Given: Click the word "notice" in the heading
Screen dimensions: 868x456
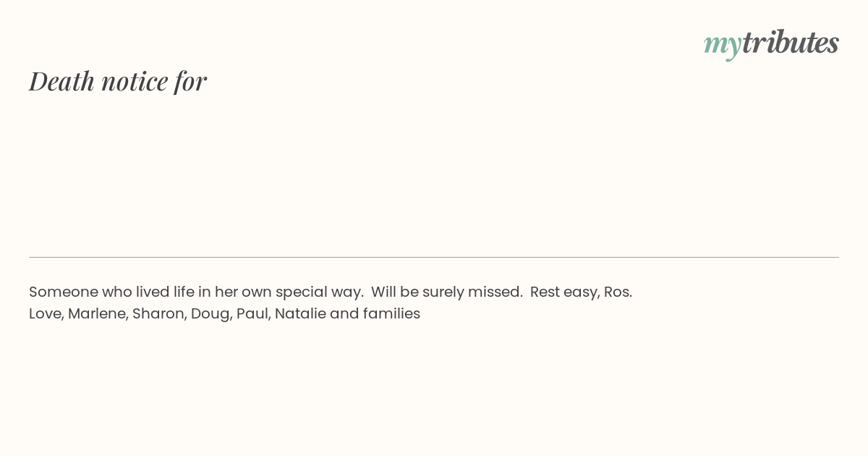Looking at the screenshot, I should [x=135, y=82].
